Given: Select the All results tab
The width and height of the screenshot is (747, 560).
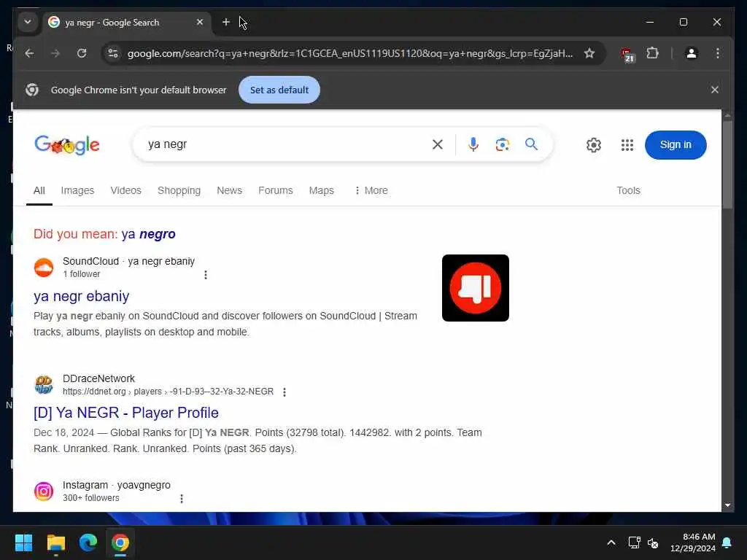Looking at the screenshot, I should click(39, 190).
